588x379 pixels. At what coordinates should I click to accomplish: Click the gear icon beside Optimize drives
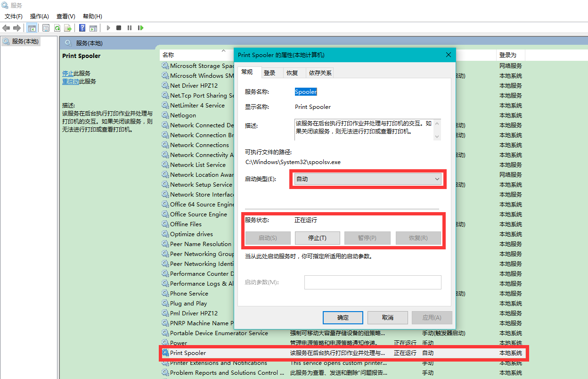click(165, 234)
